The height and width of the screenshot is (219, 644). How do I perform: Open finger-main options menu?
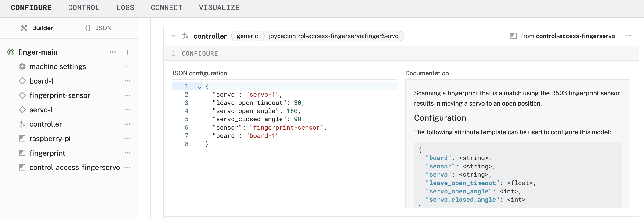[113, 52]
